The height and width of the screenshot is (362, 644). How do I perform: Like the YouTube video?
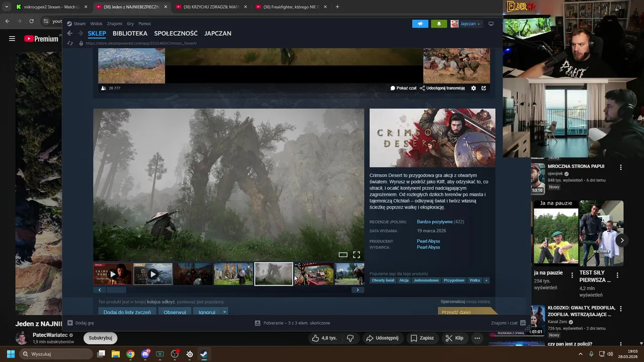point(324,338)
